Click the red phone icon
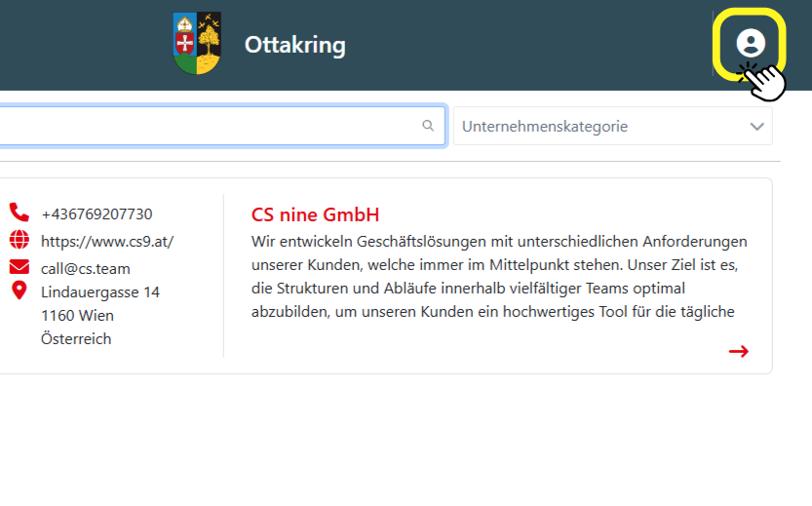Screen dimensions: 812x506 click(19, 213)
